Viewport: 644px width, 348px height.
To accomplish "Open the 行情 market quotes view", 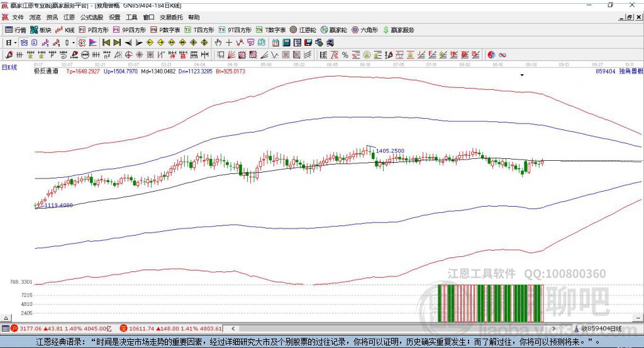I will tap(16, 30).
